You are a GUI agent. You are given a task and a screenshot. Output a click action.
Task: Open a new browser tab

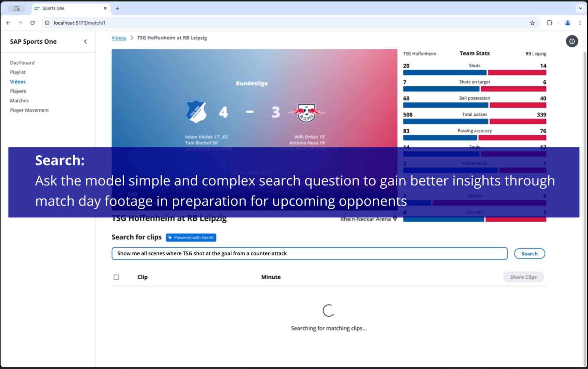click(117, 8)
